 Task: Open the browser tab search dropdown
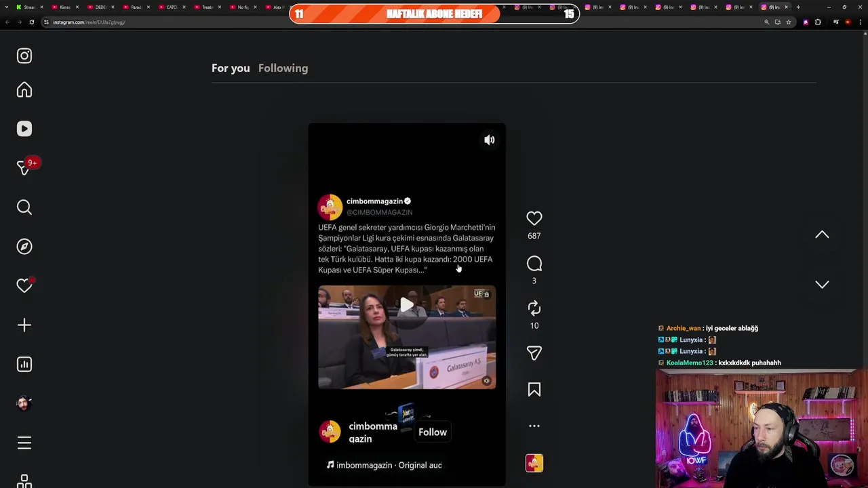(5, 7)
